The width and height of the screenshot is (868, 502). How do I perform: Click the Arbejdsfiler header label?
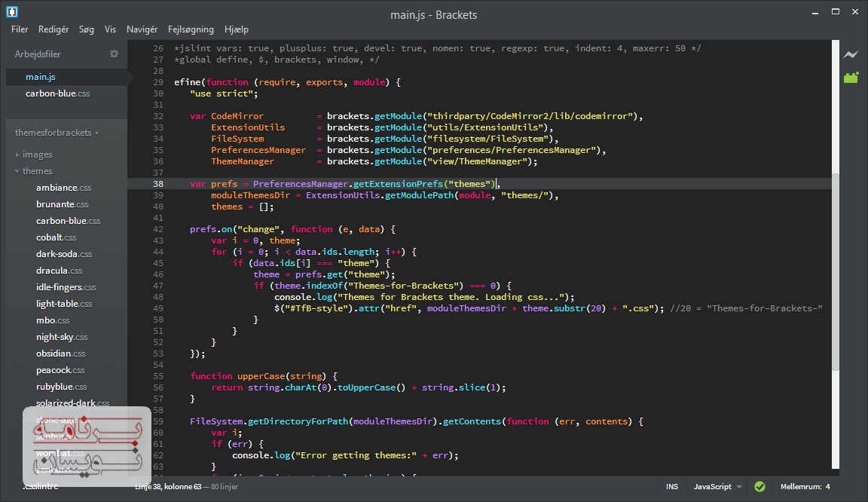pos(38,54)
